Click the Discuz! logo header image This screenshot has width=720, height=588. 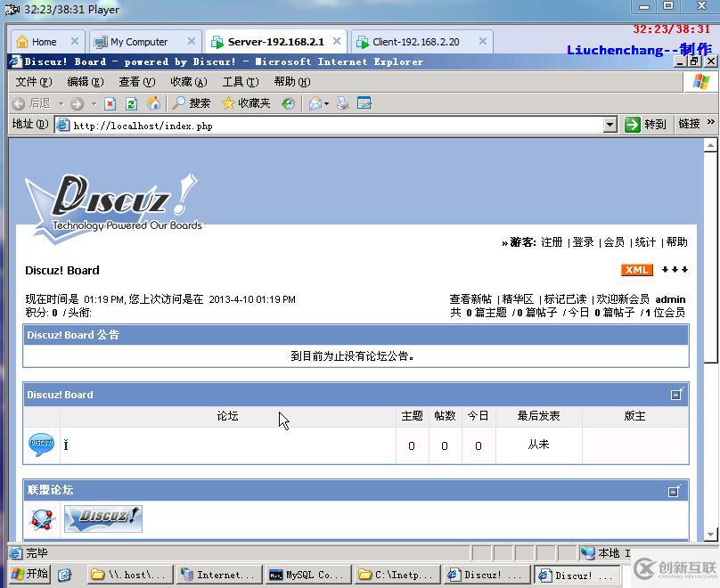[x=114, y=208]
